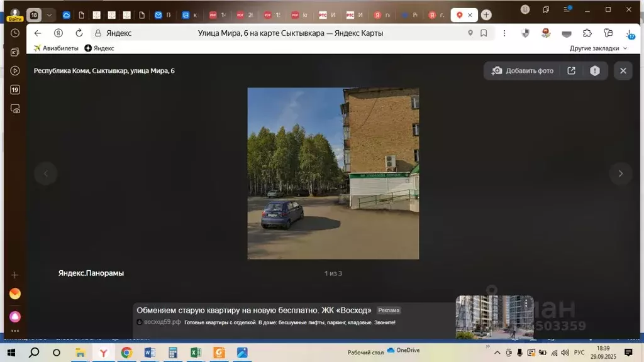Bookmark this page via address bar icon
The height and width of the screenshot is (362, 644).
[x=484, y=33]
